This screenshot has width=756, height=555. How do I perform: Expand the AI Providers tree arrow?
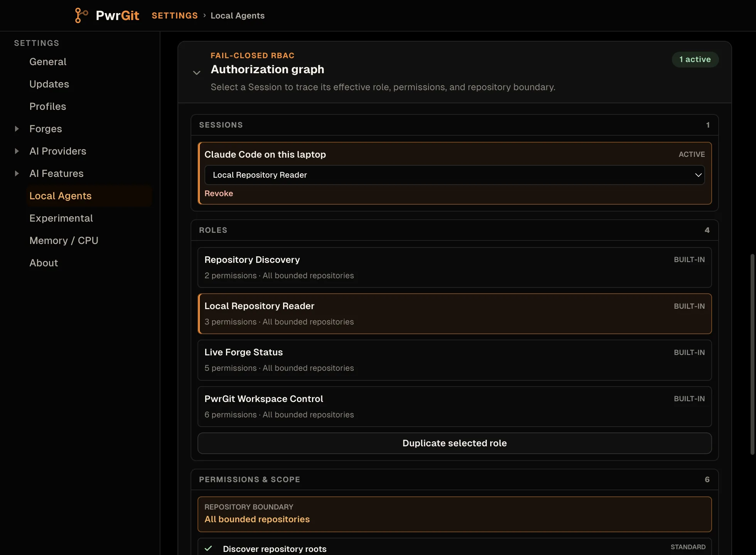(17, 151)
